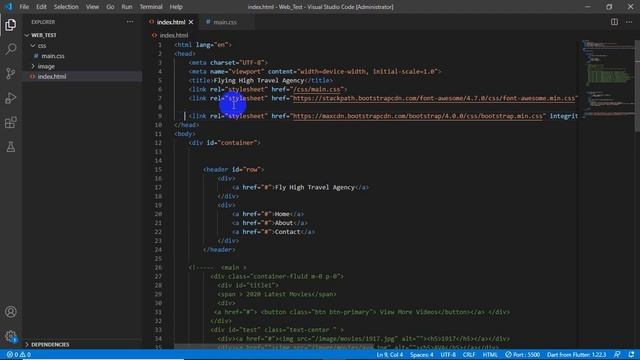
Task: Open the /css/main.css href link
Action: click(318, 89)
